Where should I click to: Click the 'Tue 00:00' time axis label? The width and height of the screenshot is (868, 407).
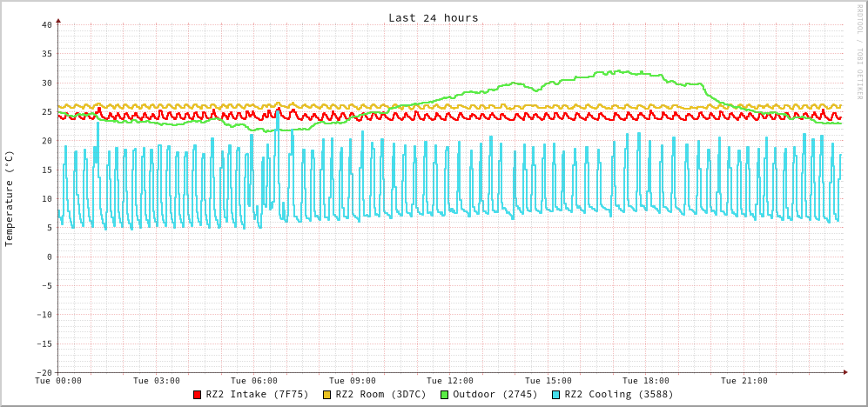(58, 381)
